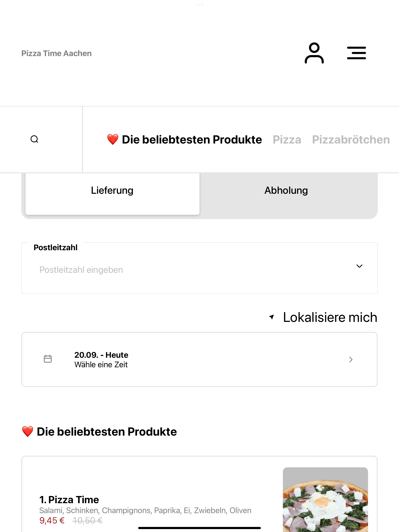Click 'Lokalisiere mich' link
Viewport: 399px width, 532px height.
[x=330, y=317]
